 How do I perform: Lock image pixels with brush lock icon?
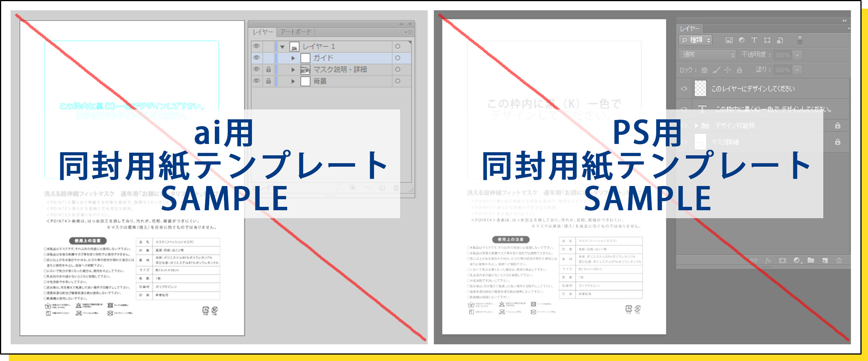[716, 70]
